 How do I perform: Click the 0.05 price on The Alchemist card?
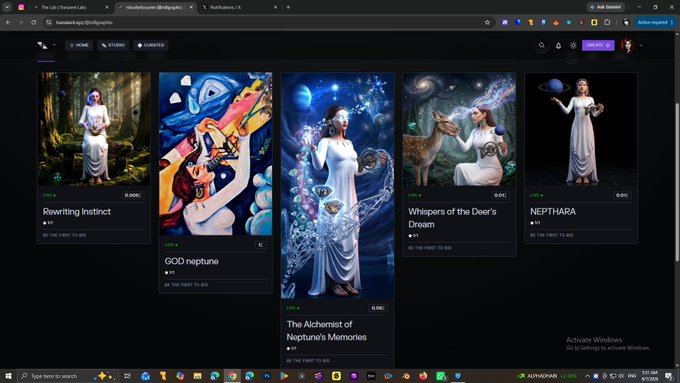[x=378, y=308]
